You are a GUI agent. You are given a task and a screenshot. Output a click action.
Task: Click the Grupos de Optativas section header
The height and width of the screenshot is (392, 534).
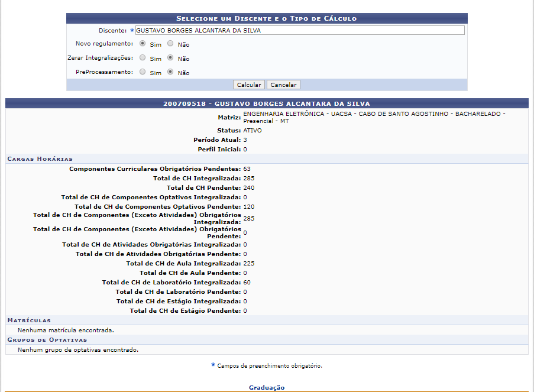click(x=47, y=340)
